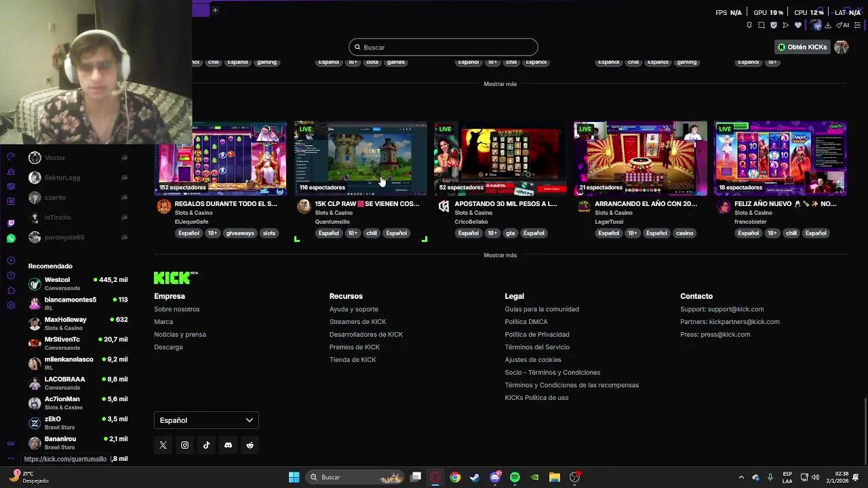This screenshot has height=488, width=868.
Task: Open recommended channel MrStivenTc
Action: (x=78, y=343)
